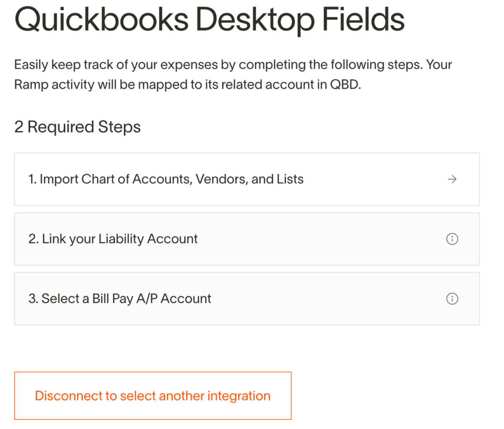The height and width of the screenshot is (429, 504).
Task: Select step 3 Select a Bill Pay A/P Account
Action: pos(247,298)
